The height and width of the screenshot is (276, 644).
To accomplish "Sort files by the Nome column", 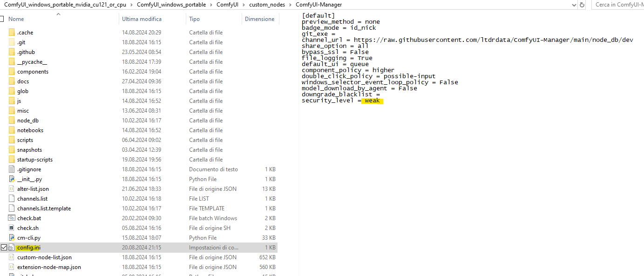I will coord(16,19).
